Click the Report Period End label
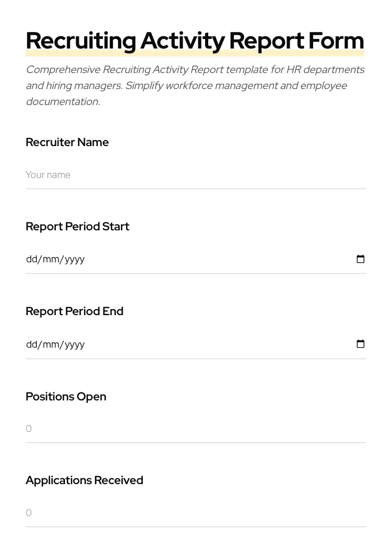The height and width of the screenshot is (546, 392). [75, 311]
